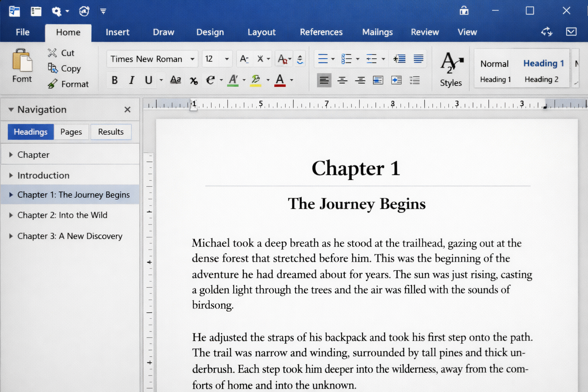Click the shrink font A icon
The height and width of the screenshot is (392, 588).
(244, 59)
